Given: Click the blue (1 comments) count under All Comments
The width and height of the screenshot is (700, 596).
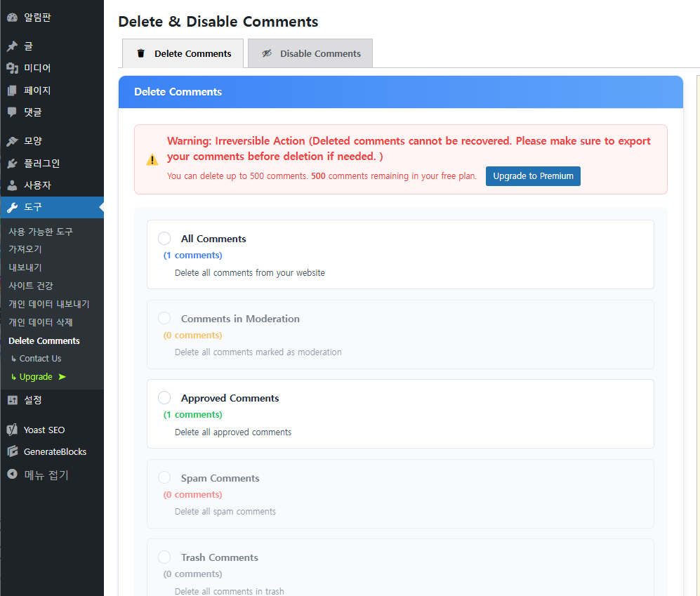Looking at the screenshot, I should pos(193,256).
